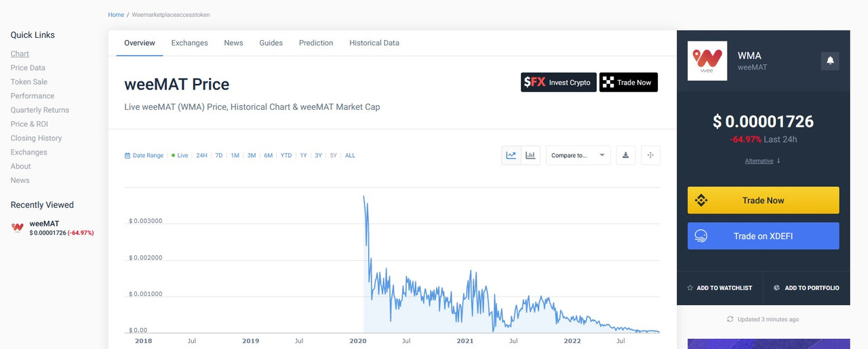Open the Guides tab
This screenshot has height=349, width=868.
pos(271,43)
